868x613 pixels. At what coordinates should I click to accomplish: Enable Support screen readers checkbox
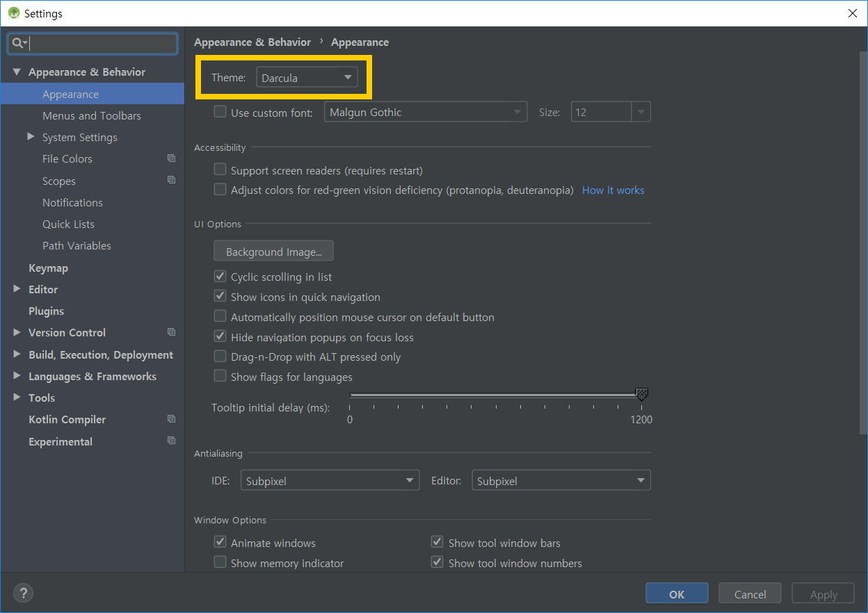(x=220, y=170)
